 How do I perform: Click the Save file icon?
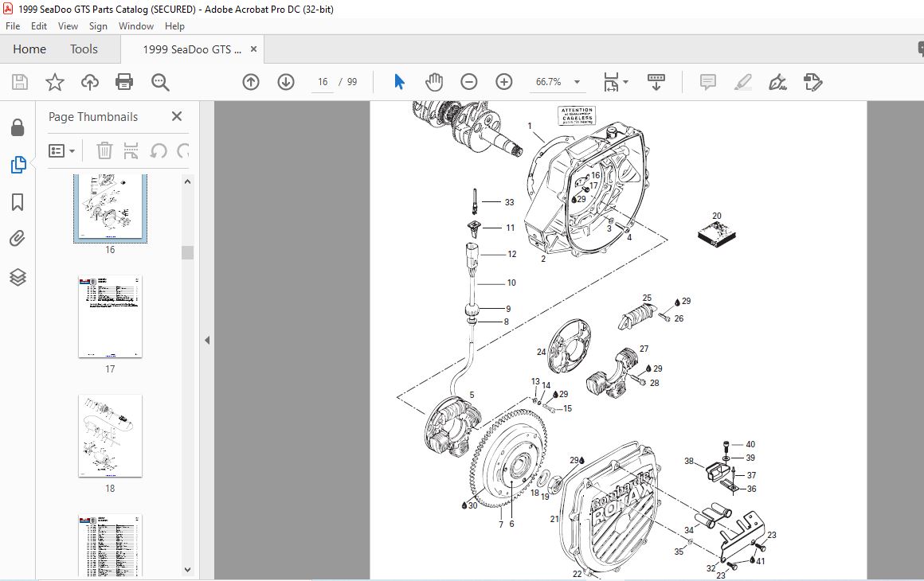coord(20,82)
